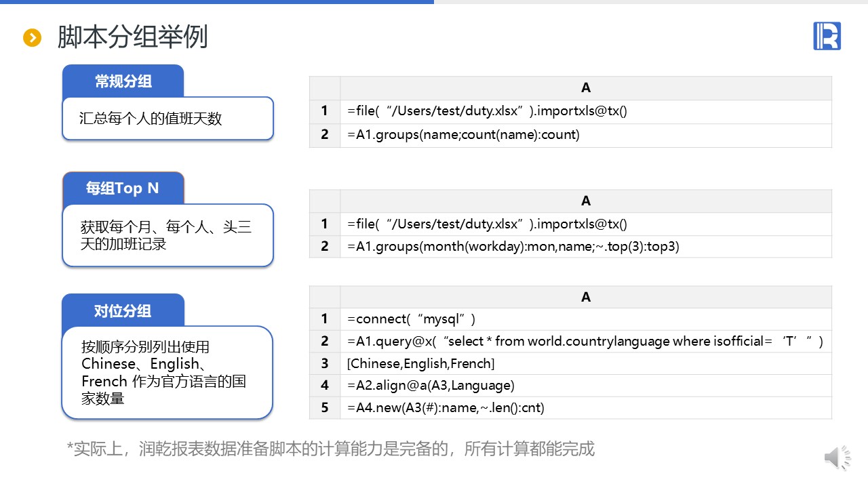Select the =A2.align@a(A3,Language) cell
Viewport: 868px width, 488px height.
point(585,386)
